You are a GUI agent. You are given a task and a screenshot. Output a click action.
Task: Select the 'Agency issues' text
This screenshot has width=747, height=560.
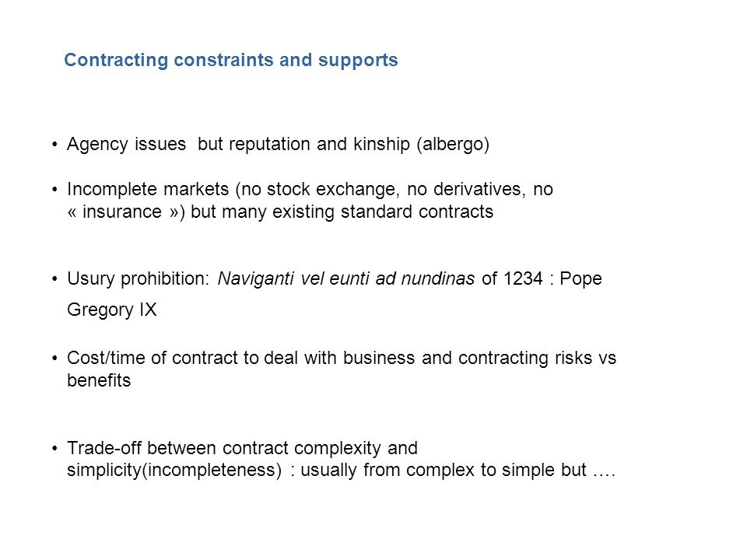(x=126, y=145)
